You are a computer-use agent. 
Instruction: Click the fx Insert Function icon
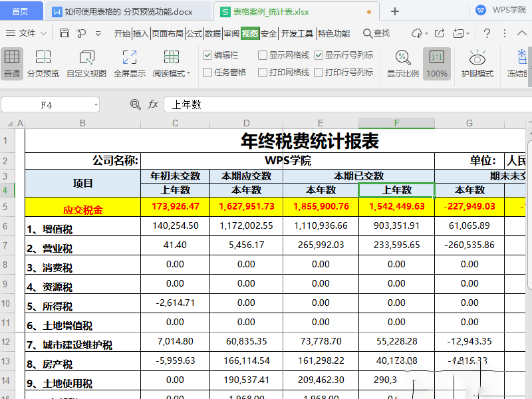click(153, 104)
